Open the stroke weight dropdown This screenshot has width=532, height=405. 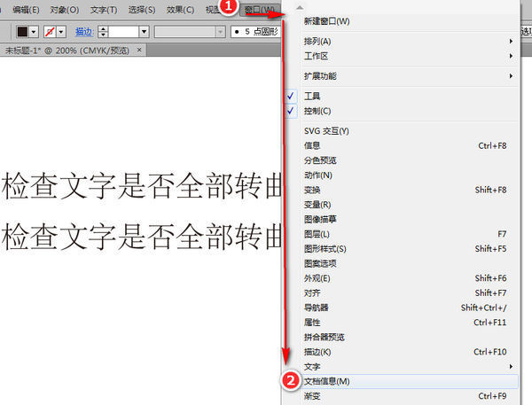143,32
